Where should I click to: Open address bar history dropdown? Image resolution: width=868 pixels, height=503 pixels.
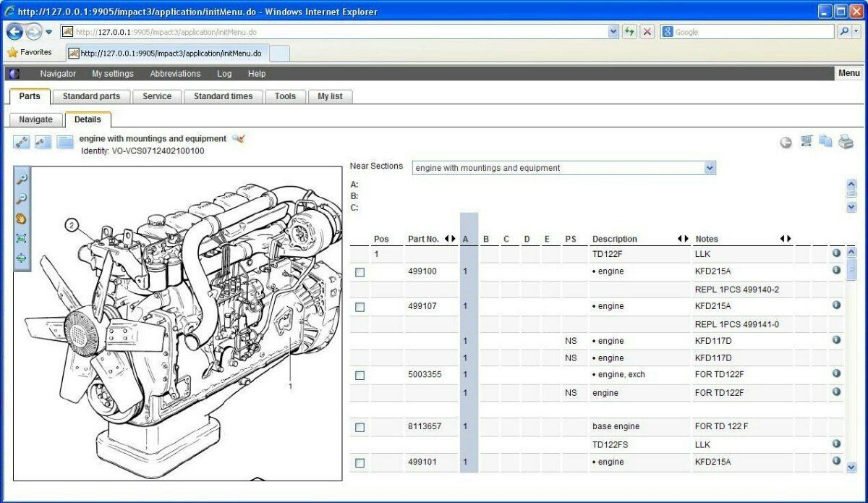point(613,32)
